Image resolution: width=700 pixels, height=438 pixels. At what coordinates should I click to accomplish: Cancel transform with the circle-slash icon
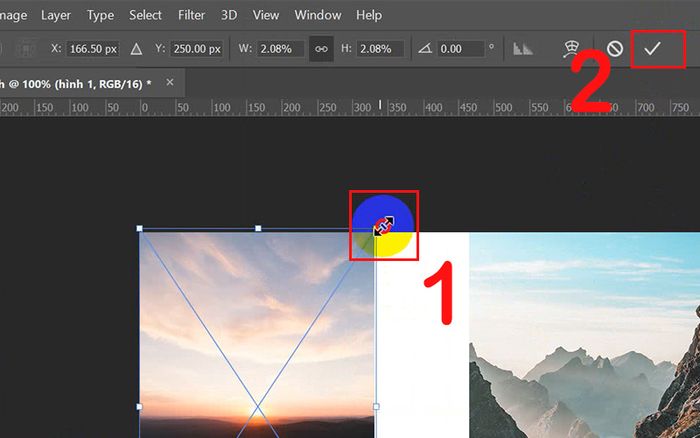[615, 48]
